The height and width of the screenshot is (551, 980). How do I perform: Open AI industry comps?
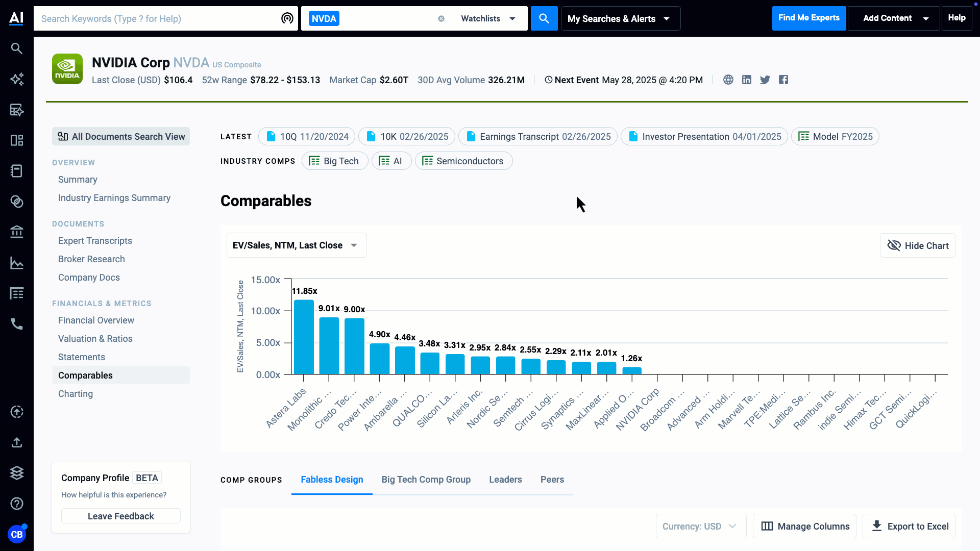click(x=391, y=161)
